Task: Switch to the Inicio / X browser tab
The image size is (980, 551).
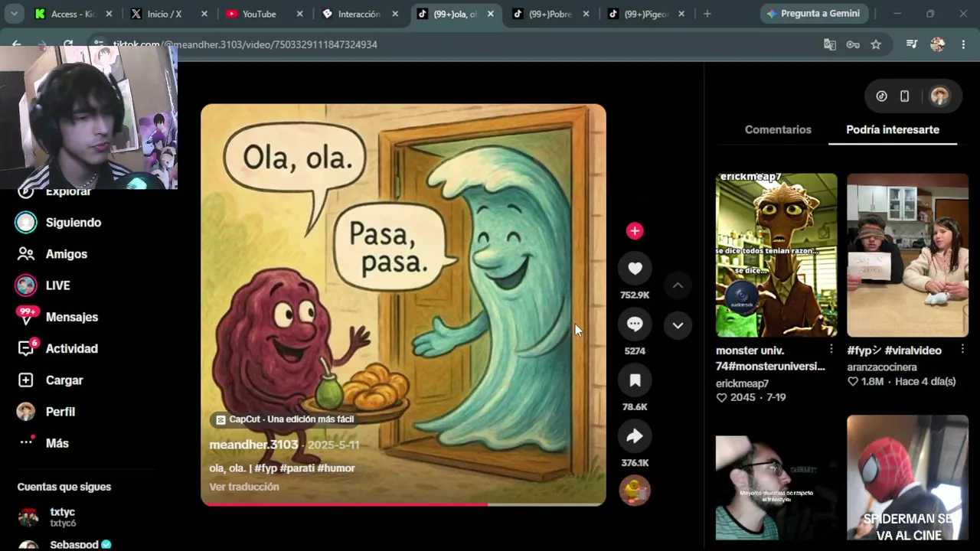Action: (169, 14)
